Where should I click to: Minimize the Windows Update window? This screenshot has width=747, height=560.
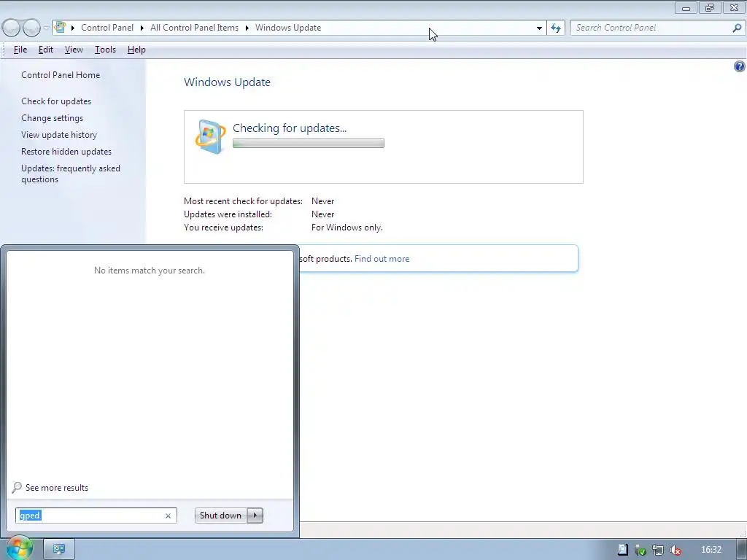[x=686, y=7]
